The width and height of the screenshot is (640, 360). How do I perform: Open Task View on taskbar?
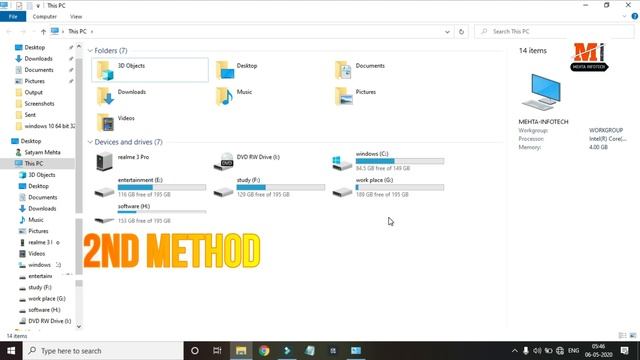tap(217, 351)
